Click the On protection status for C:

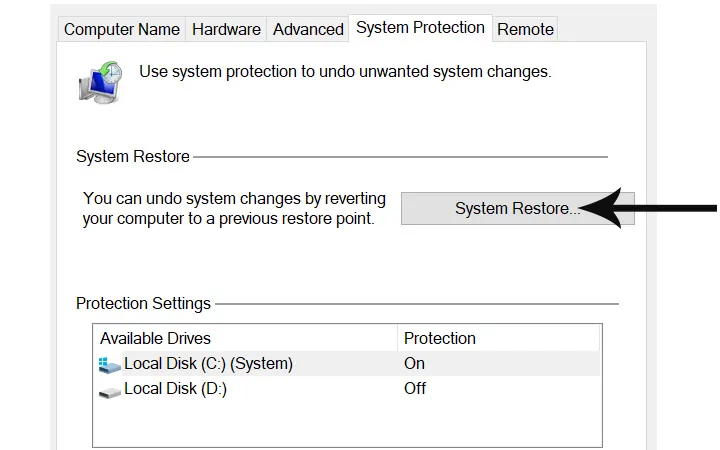pyautogui.click(x=414, y=364)
